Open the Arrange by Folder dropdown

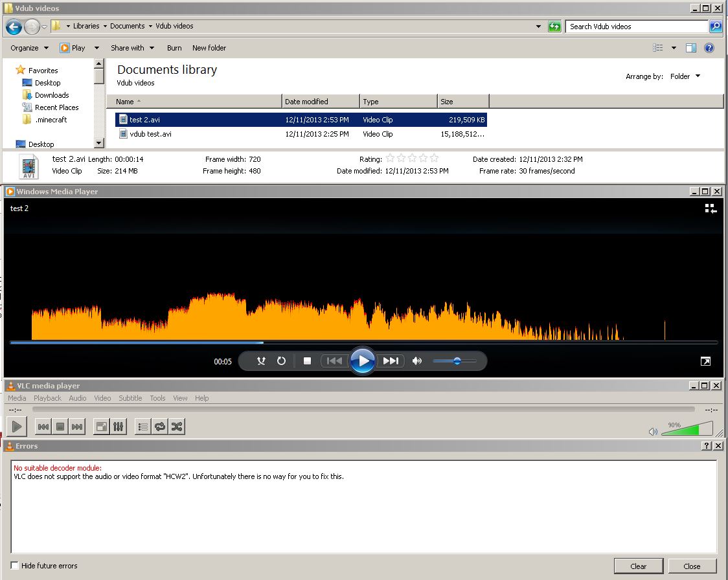(685, 76)
